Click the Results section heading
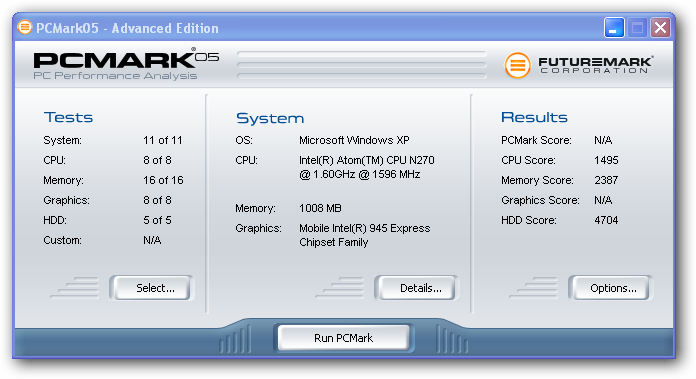The width and height of the screenshot is (696, 379). [534, 117]
